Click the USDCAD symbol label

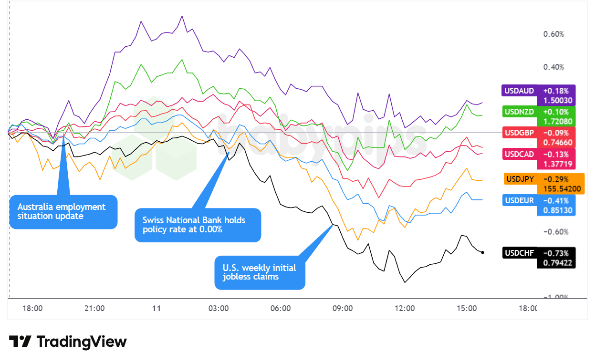coord(520,154)
